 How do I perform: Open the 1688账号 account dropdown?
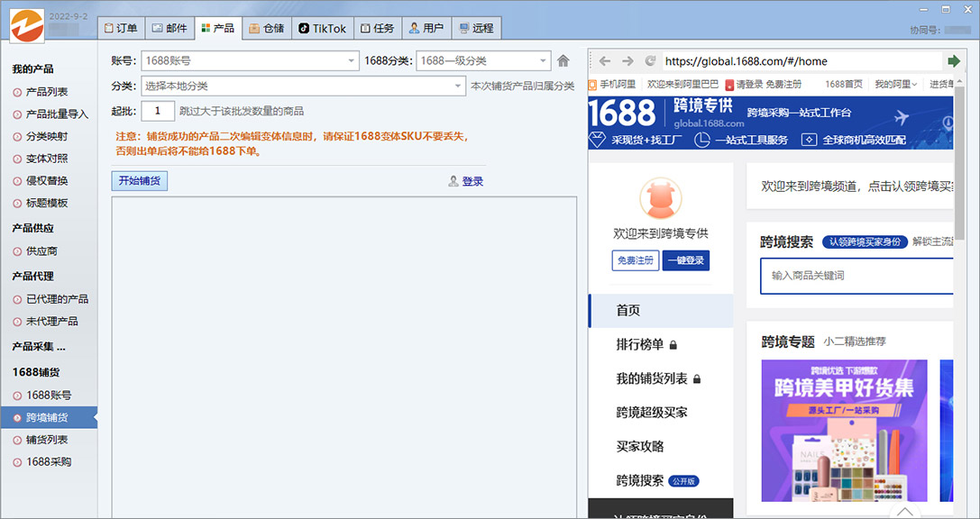point(250,60)
